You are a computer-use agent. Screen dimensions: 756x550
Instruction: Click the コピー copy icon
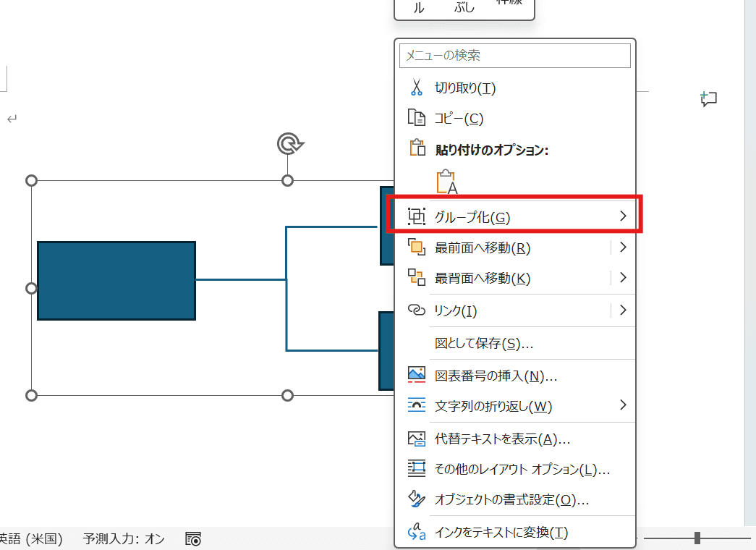(x=416, y=118)
